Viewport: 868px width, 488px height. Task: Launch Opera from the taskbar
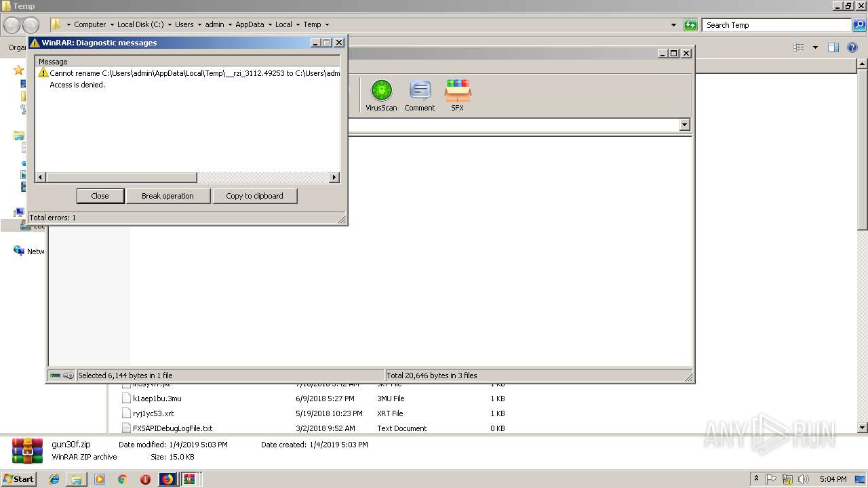tap(145, 479)
